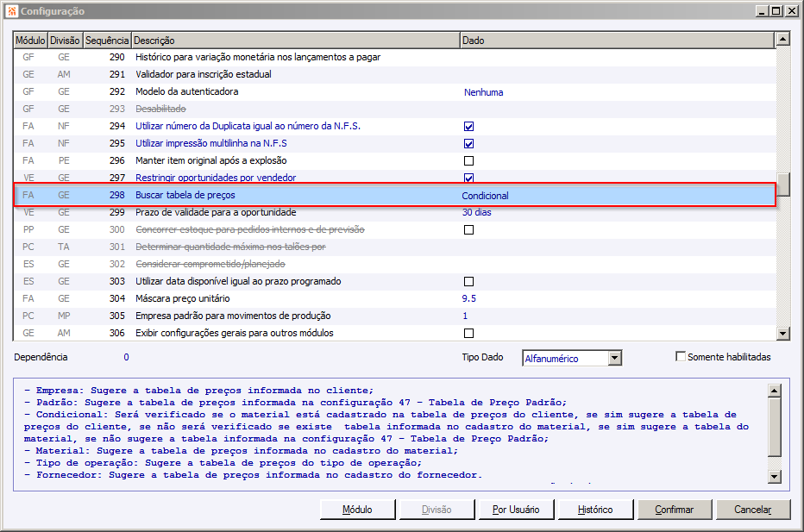Sort by the Sequência column header
Screen dimensions: 804x532
(x=107, y=41)
